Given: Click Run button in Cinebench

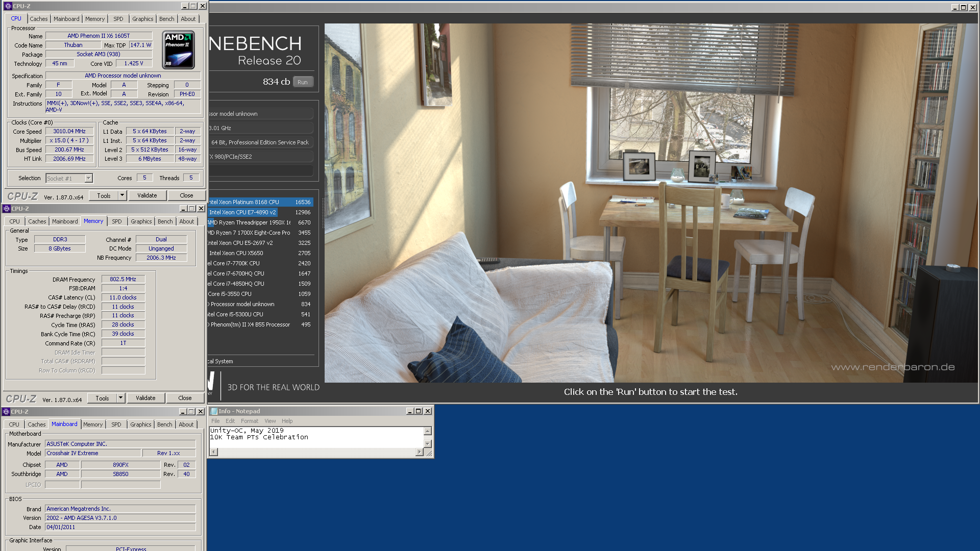Looking at the screenshot, I should 303,82.
